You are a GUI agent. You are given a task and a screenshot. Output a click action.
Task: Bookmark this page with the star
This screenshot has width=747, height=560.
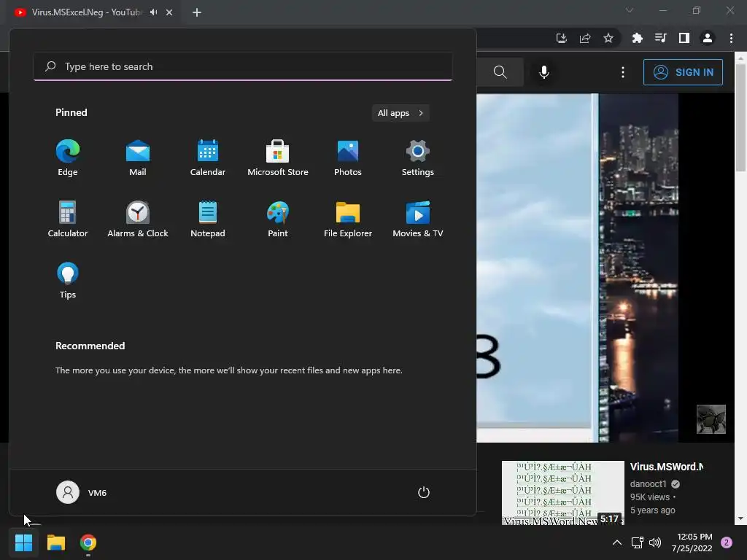(x=608, y=38)
